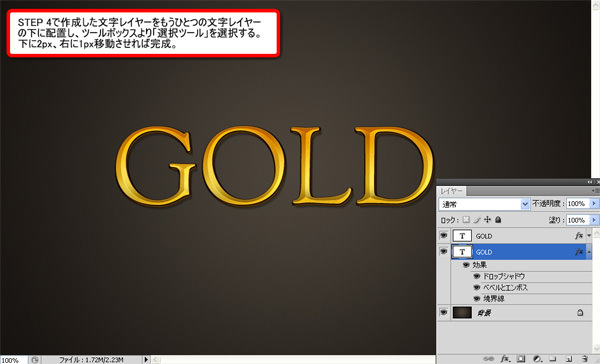Toggle visibility of ドロップシャドウ effect
Screen dimensions: 600x364
[x=477, y=276]
